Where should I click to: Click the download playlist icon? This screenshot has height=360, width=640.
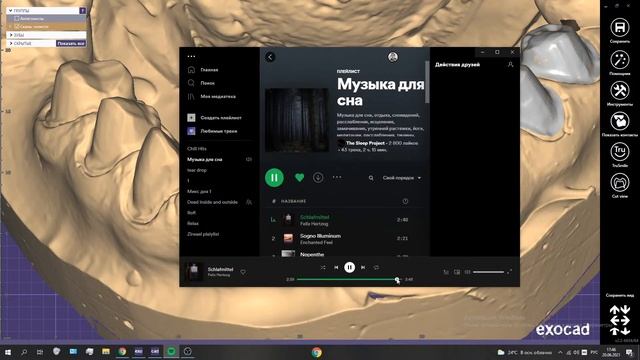(x=318, y=178)
